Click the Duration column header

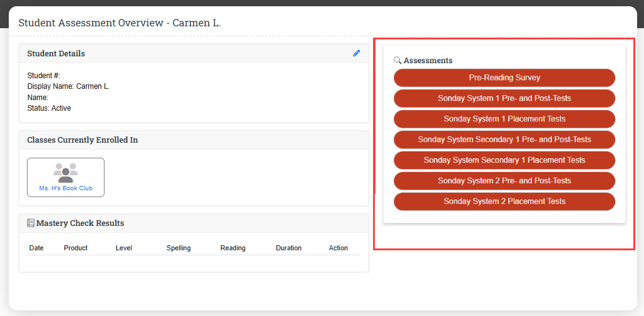(x=289, y=248)
